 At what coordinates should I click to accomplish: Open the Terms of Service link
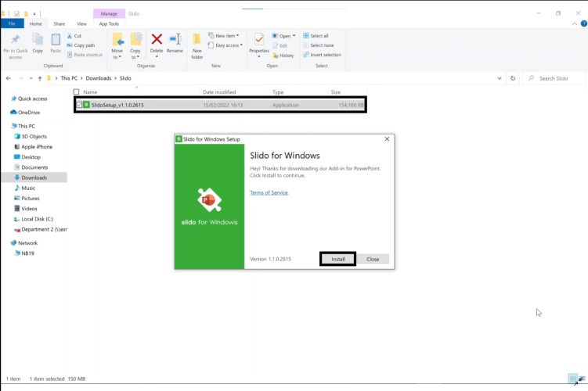pos(269,192)
